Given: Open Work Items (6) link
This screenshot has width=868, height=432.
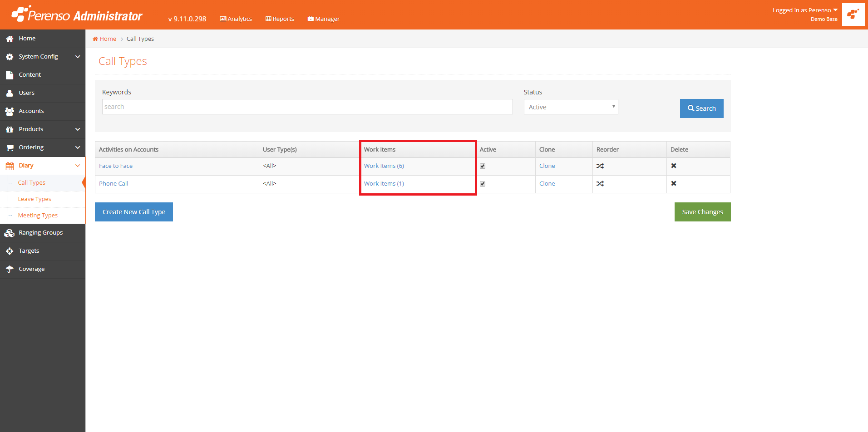Looking at the screenshot, I should 384,166.
